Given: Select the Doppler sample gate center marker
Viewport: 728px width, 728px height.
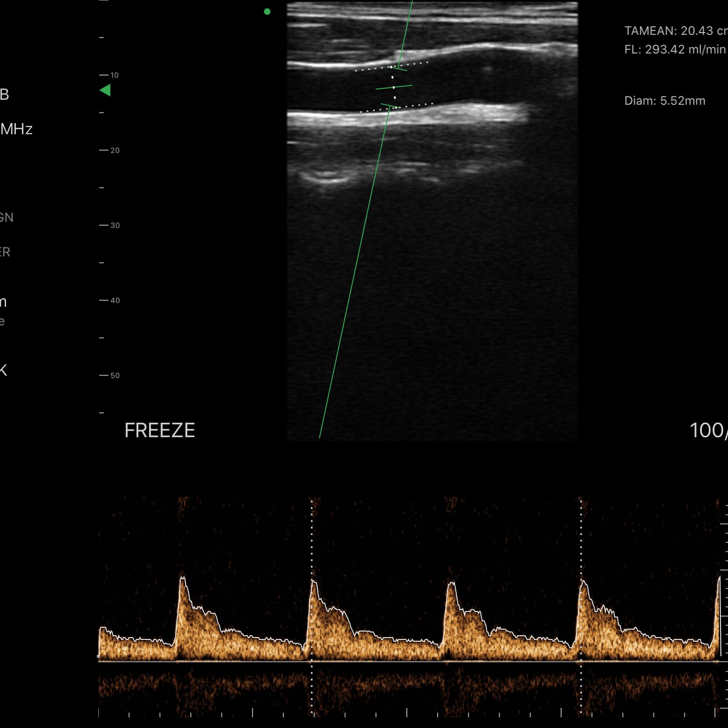Looking at the screenshot, I should click(394, 87).
